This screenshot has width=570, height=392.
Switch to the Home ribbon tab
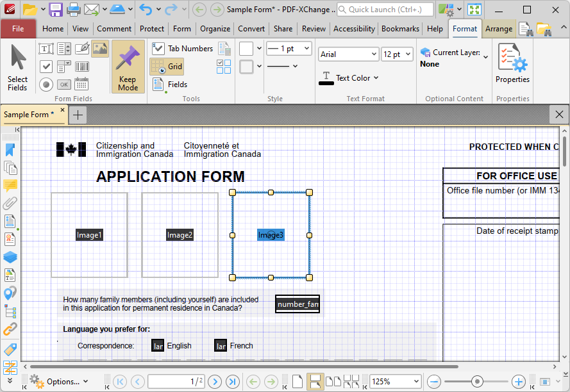pyautogui.click(x=53, y=29)
